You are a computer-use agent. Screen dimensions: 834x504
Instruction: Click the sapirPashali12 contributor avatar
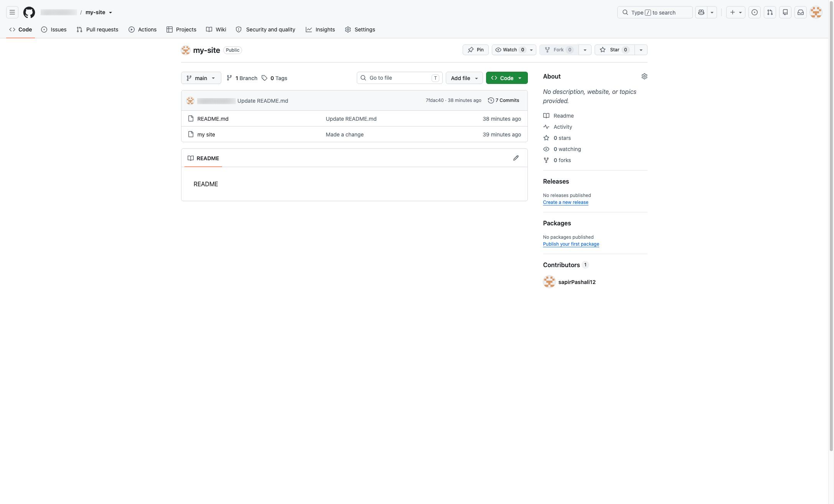tap(549, 282)
